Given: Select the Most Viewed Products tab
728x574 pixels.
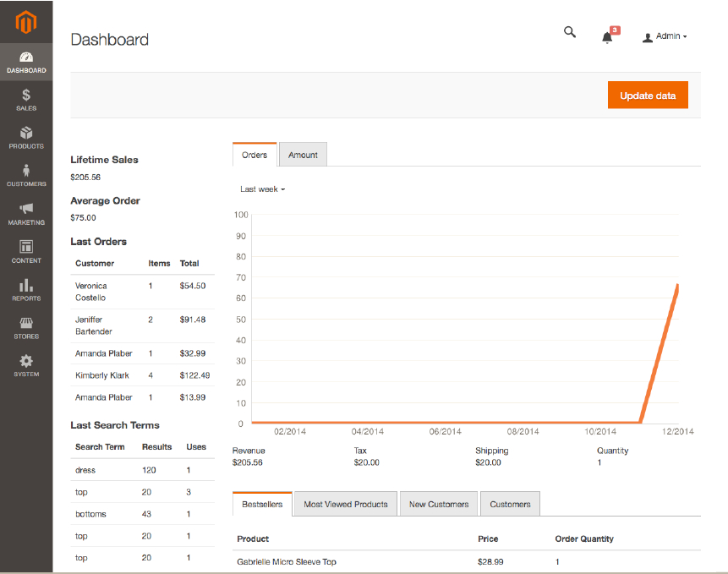Looking at the screenshot, I should coord(346,504).
